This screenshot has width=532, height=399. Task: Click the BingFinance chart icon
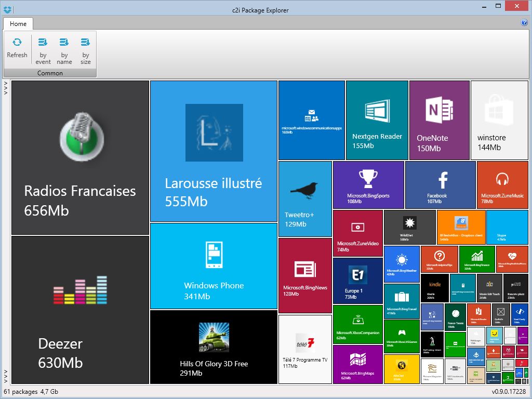click(477, 256)
